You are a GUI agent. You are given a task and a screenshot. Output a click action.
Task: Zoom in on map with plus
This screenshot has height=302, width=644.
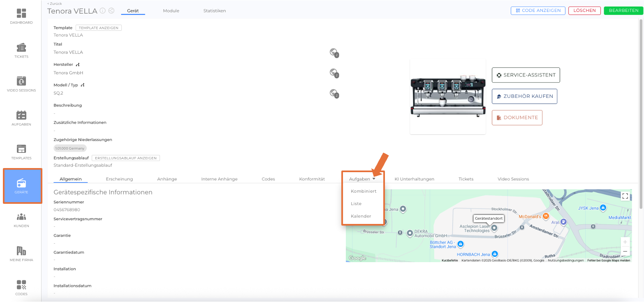click(625, 242)
